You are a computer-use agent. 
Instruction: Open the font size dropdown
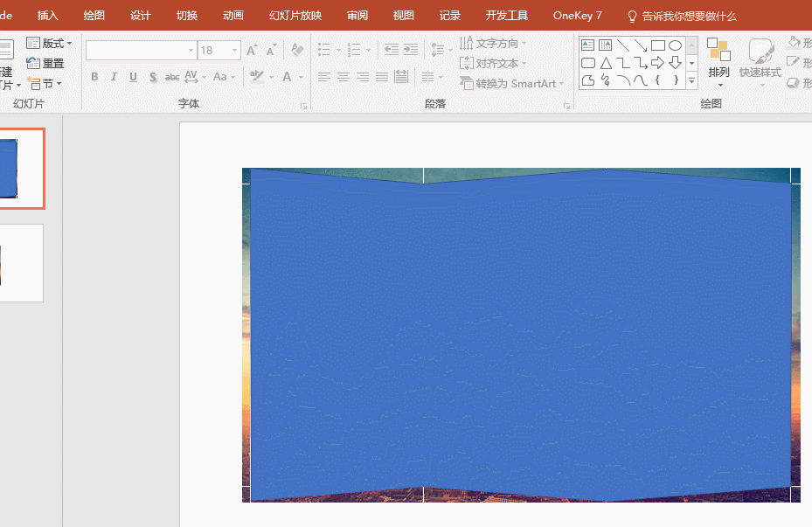[234, 51]
